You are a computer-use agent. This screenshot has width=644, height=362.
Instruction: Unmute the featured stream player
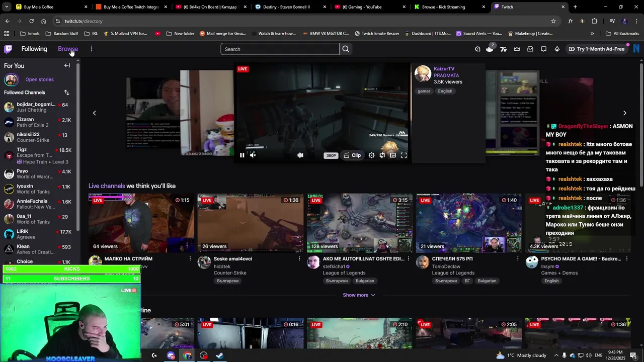[253, 155]
